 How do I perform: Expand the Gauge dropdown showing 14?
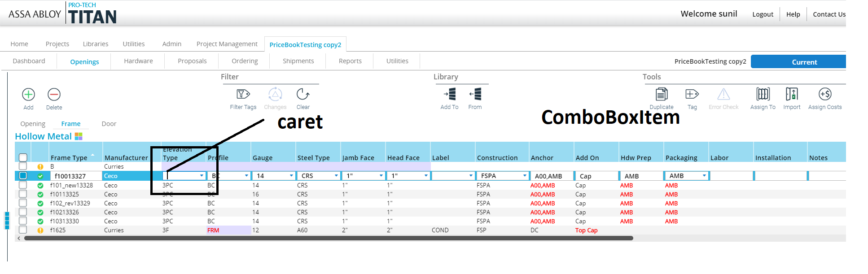click(x=291, y=176)
